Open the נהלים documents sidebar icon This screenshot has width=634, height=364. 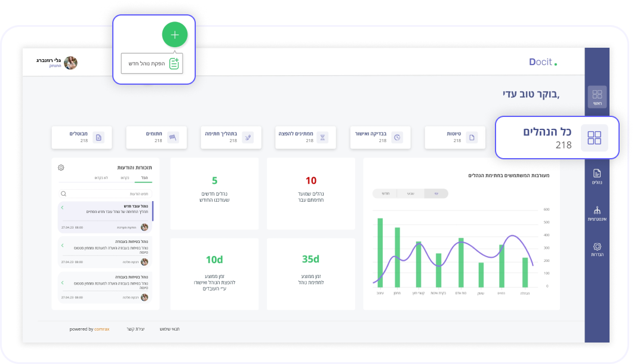point(597,176)
